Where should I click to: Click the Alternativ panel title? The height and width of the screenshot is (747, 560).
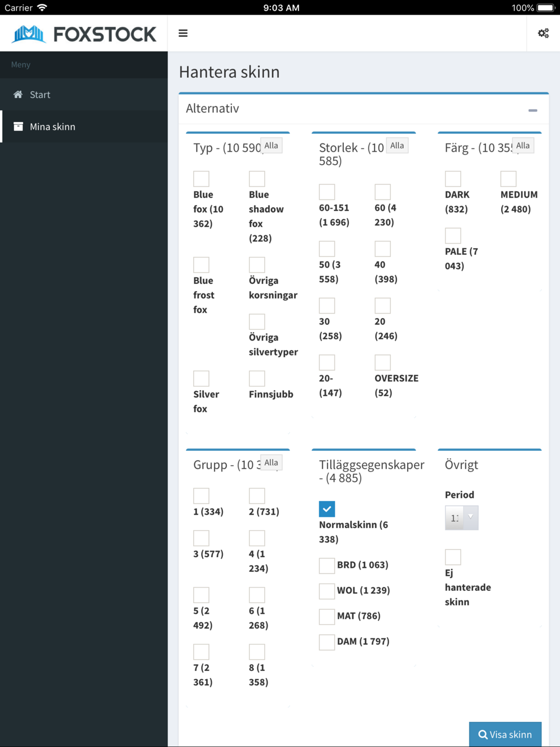(212, 109)
